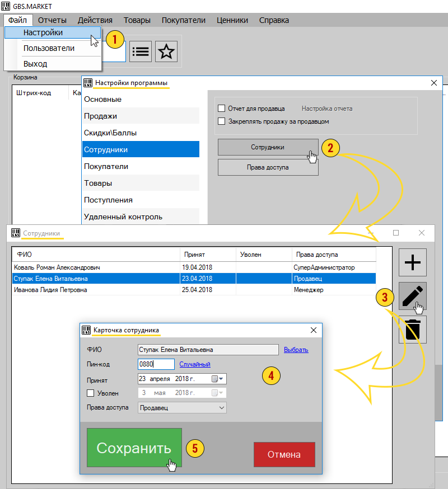Click Выбрать link next to ФИО
The image size is (448, 489).
296,350
